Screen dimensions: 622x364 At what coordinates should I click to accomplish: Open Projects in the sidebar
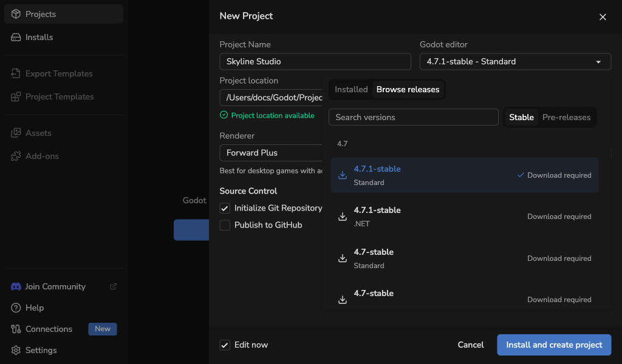(x=63, y=14)
